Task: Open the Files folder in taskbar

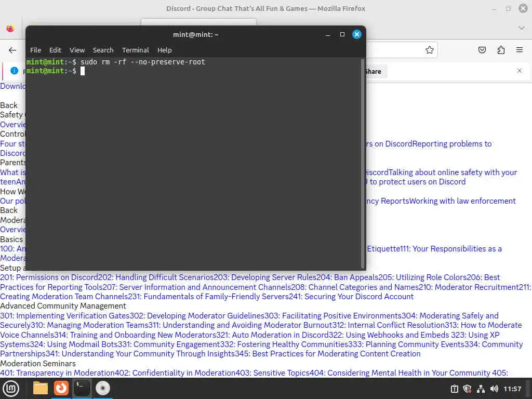Action: (x=40, y=388)
